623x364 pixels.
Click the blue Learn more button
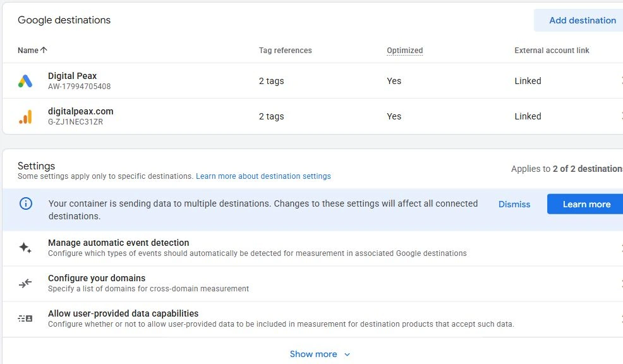586,204
